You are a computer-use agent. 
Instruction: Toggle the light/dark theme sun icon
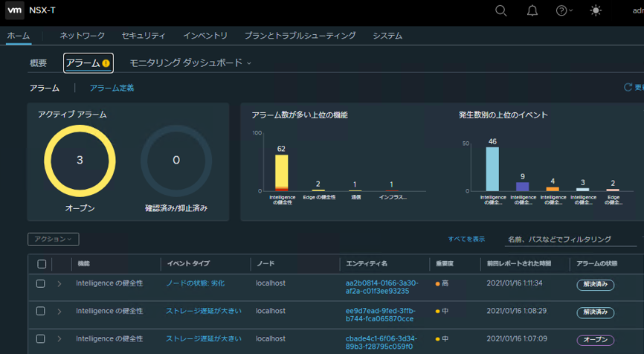[596, 10]
